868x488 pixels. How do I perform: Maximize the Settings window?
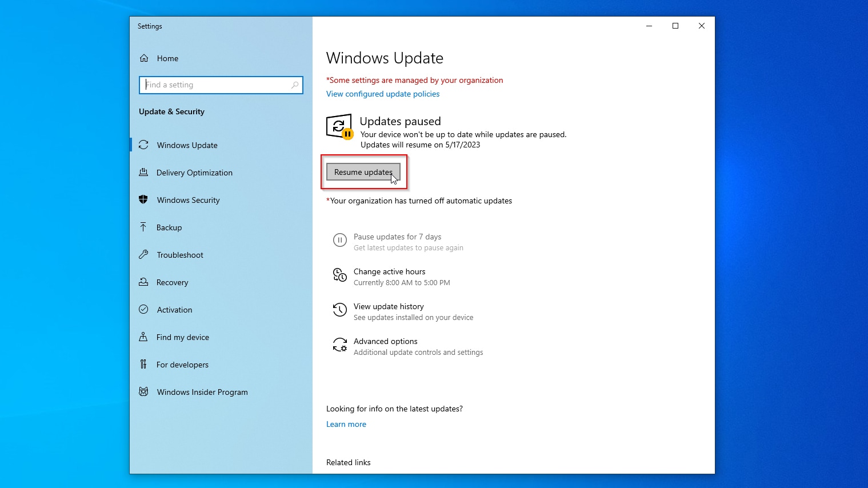pyautogui.click(x=675, y=26)
